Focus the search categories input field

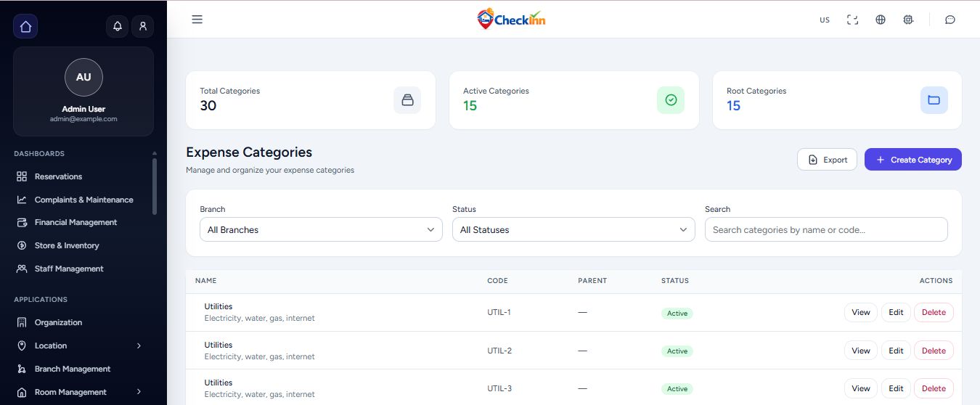coord(826,230)
